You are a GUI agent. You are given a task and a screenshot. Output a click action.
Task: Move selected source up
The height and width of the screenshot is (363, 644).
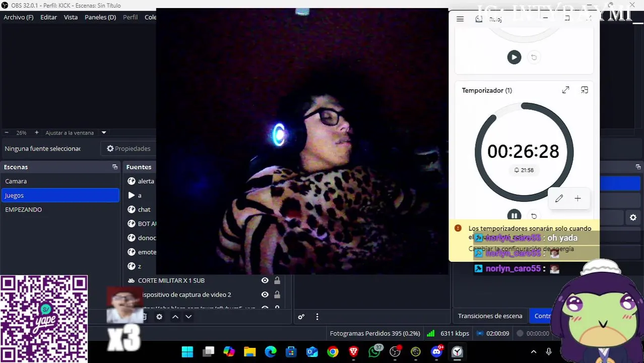[x=175, y=317]
